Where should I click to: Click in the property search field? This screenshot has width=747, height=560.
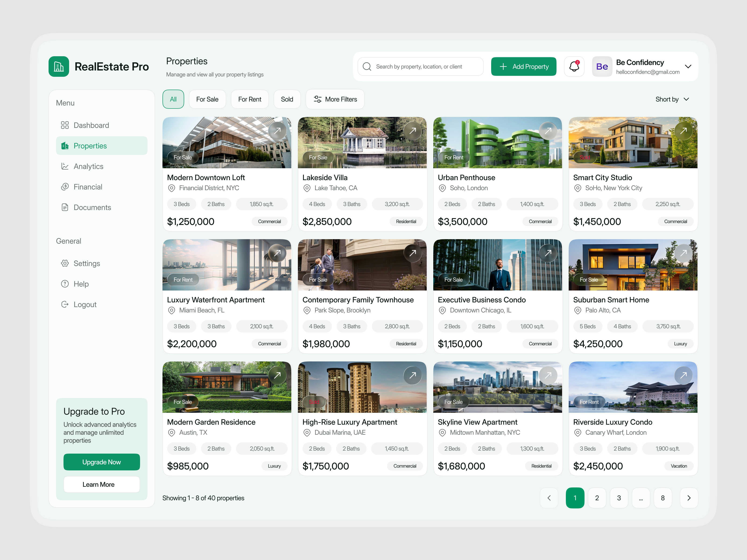pyautogui.click(x=420, y=66)
